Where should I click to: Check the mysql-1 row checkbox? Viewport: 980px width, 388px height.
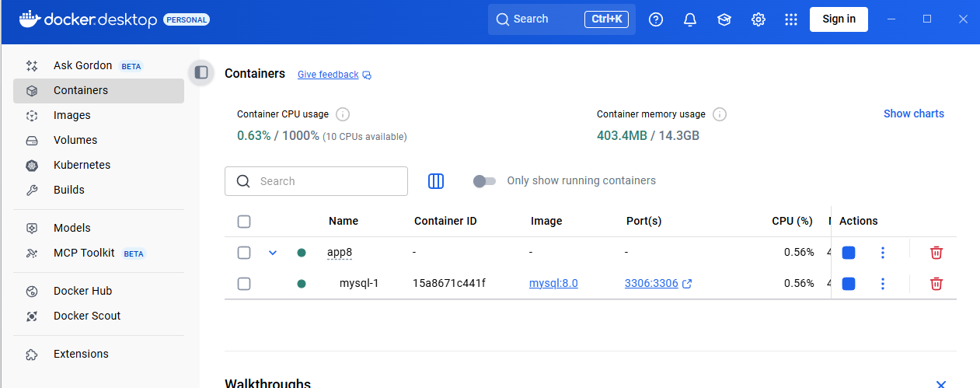tap(244, 284)
